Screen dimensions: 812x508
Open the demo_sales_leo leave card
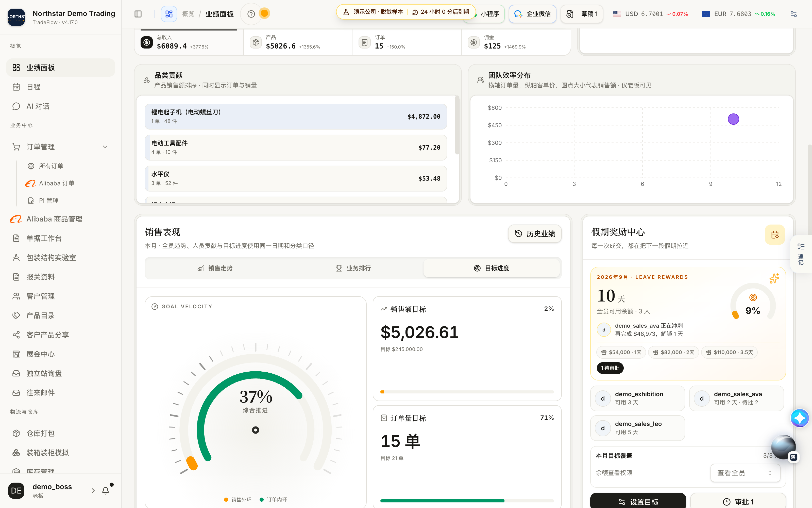(x=637, y=428)
